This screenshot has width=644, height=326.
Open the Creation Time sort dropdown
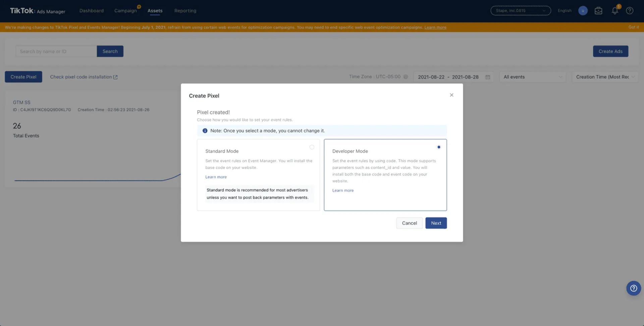pyautogui.click(x=605, y=77)
